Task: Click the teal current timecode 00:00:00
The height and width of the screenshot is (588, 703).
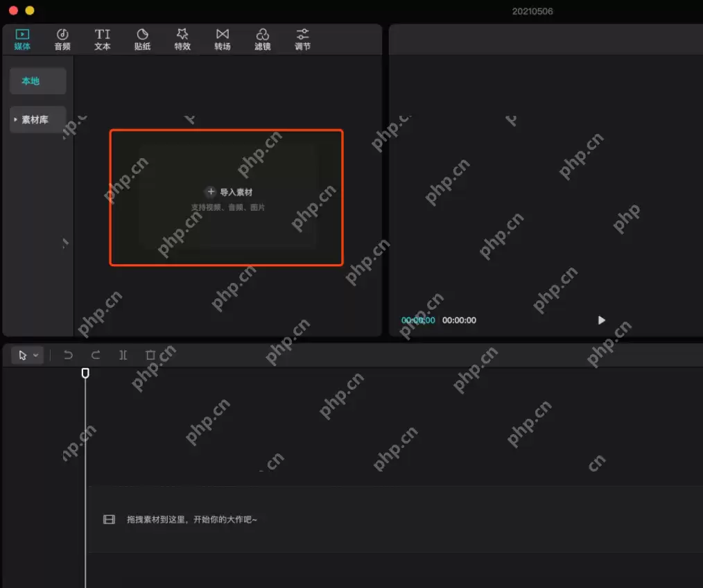Action: coord(418,320)
